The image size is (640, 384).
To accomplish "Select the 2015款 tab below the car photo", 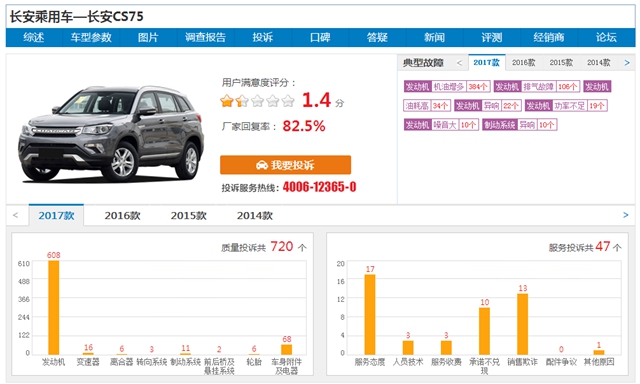I will click(189, 215).
